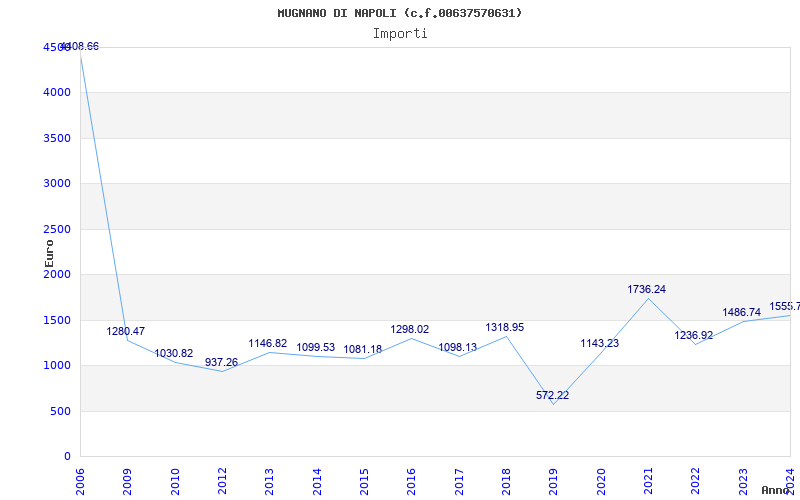Select the data label 1098.13
Viewport: 800px width, 500px height.
458,347
